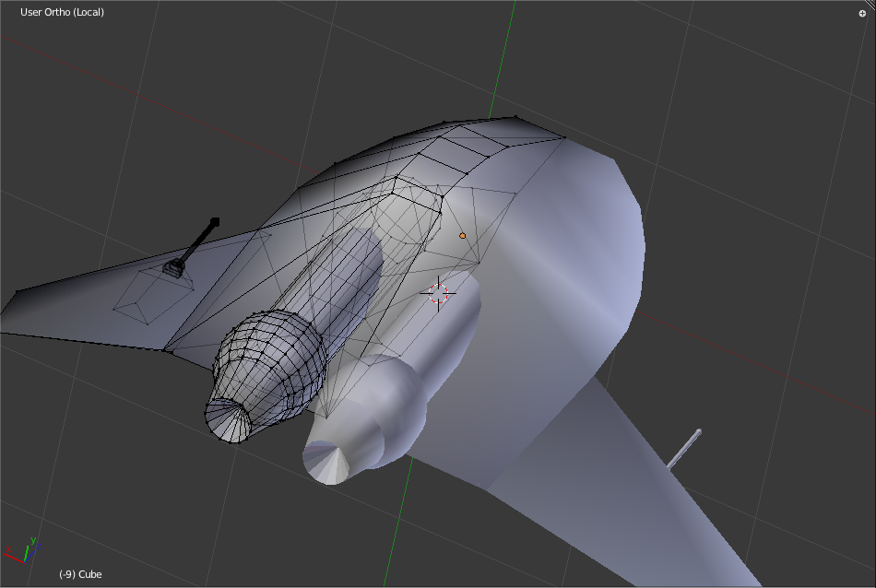Expand the properties region via plus icon
The image size is (876, 588).
(x=862, y=13)
